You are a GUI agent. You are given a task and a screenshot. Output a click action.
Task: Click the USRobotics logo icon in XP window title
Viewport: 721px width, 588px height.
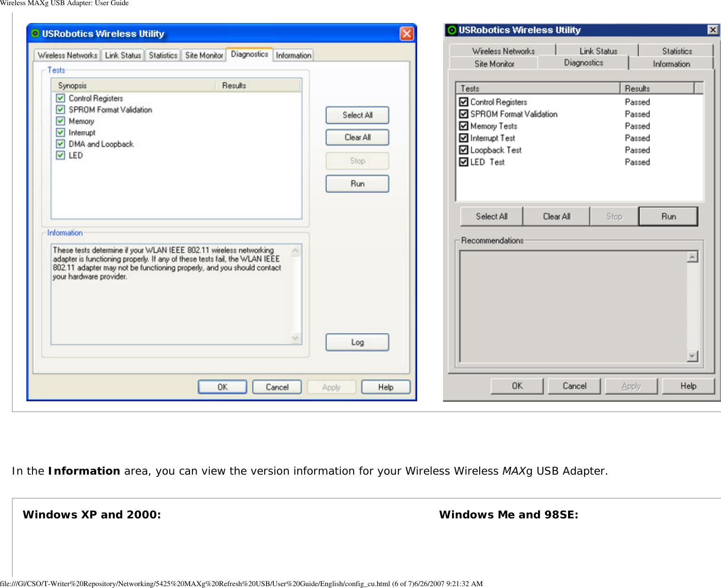coord(35,33)
